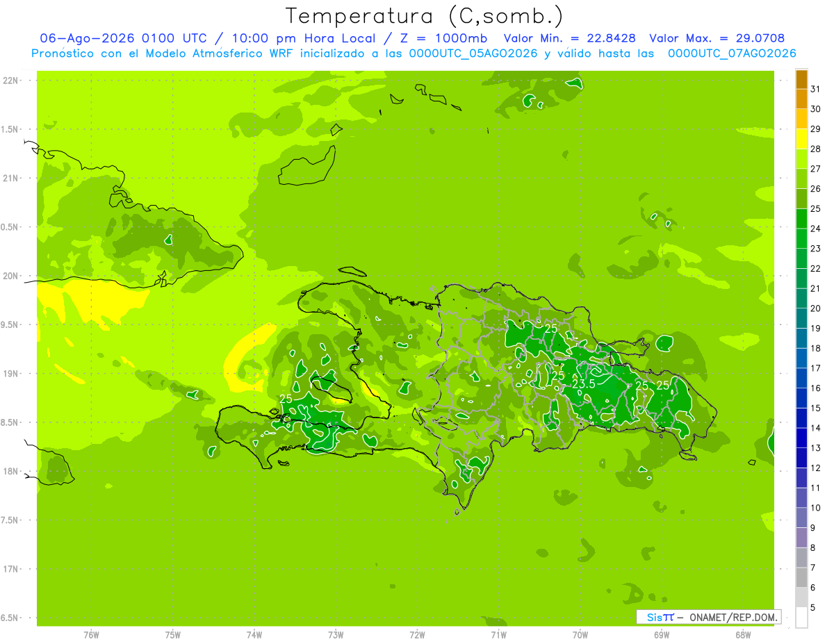Click the "0.5N" latitude label
The image size is (834, 644).
(10, 227)
